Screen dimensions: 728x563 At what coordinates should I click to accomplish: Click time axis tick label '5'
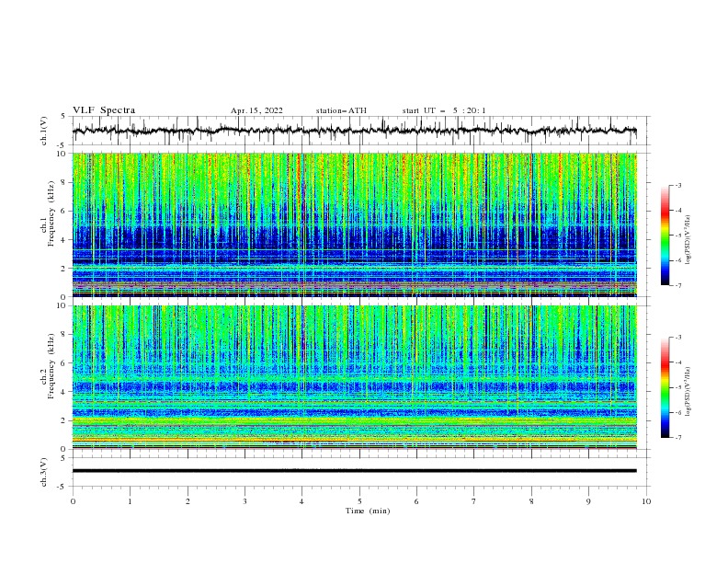click(x=359, y=501)
